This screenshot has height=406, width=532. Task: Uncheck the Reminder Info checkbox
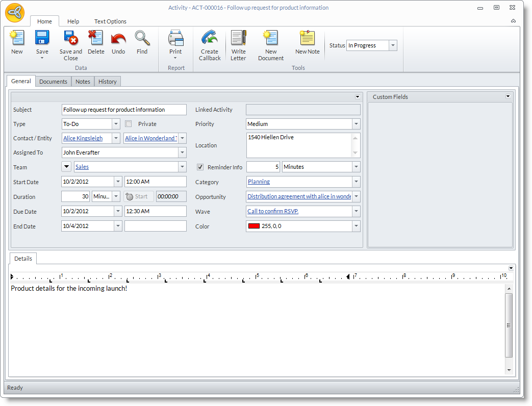tap(200, 167)
